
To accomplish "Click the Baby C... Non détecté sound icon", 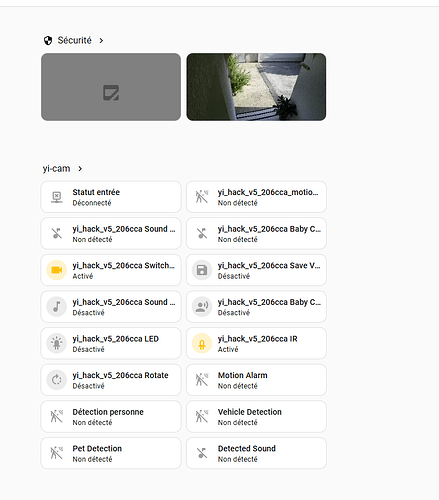I will (202, 233).
